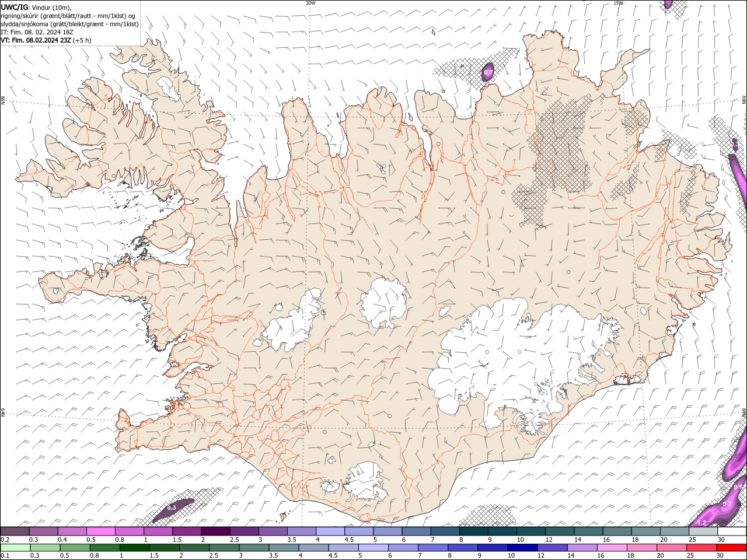Click the 'IT: Fim. 08. 02. 2024 18Z' initial-time line
The height and width of the screenshot is (560, 747).
pyautogui.click(x=37, y=32)
